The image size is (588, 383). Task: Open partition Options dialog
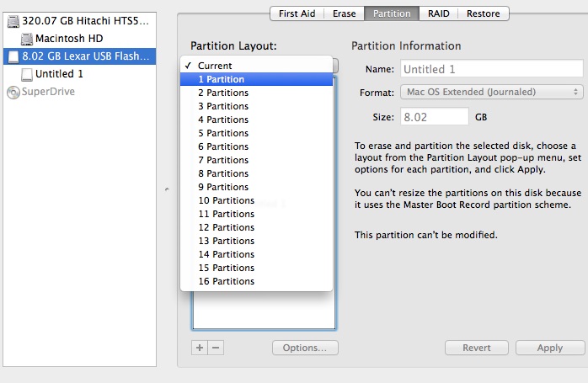(x=305, y=348)
